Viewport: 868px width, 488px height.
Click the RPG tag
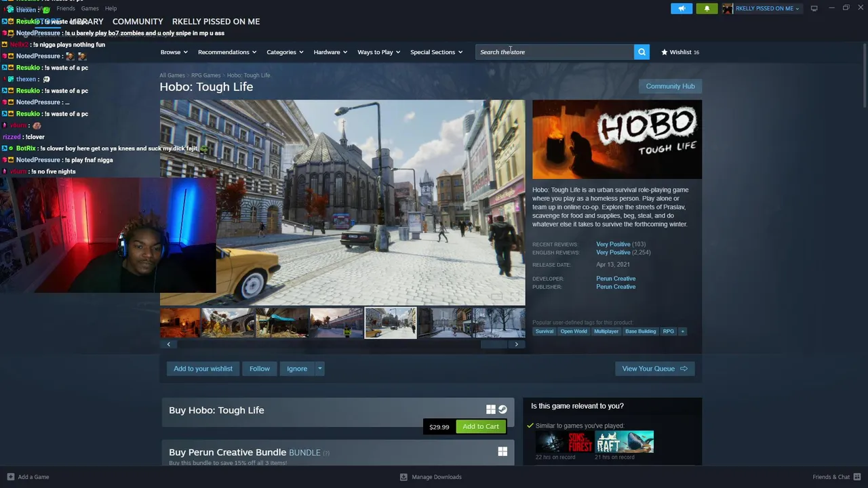click(x=669, y=331)
